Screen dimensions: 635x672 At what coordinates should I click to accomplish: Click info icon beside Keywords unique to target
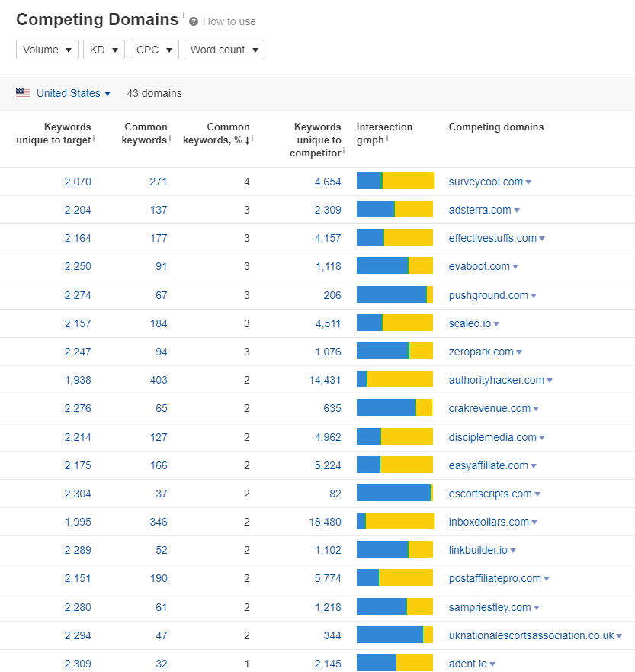tap(94, 138)
